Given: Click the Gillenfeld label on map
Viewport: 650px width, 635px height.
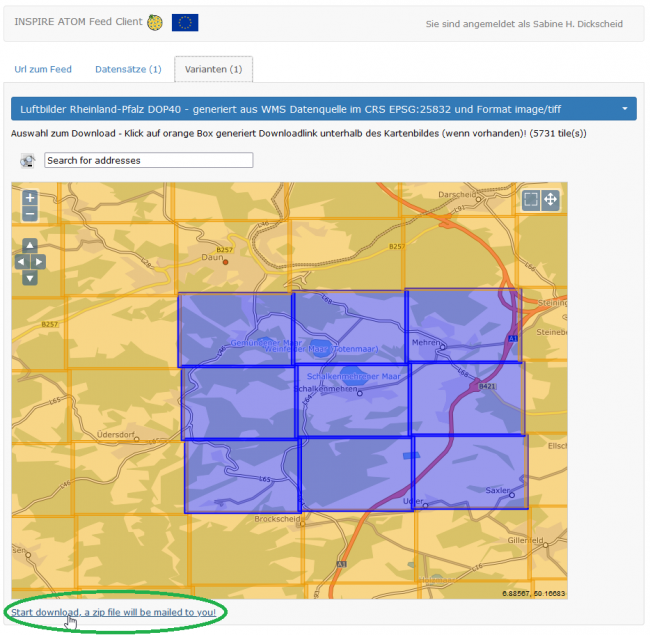Looking at the screenshot, I should pyautogui.click(x=525, y=540).
